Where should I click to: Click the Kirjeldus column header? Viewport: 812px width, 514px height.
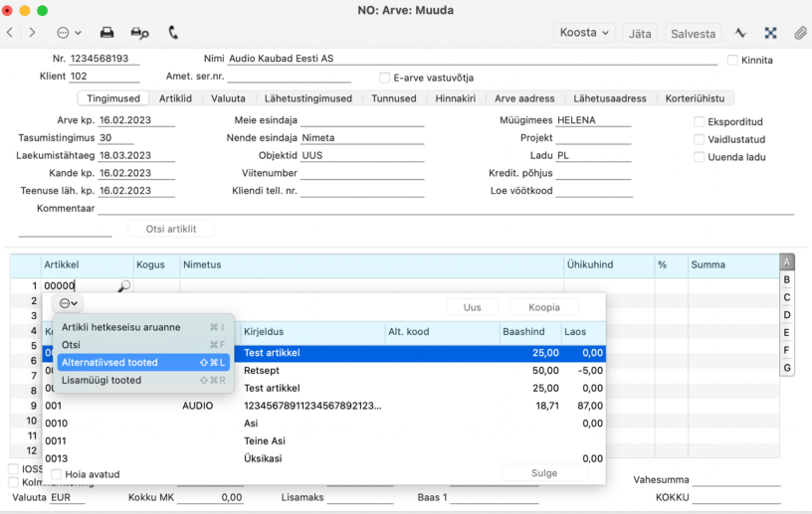click(x=313, y=332)
